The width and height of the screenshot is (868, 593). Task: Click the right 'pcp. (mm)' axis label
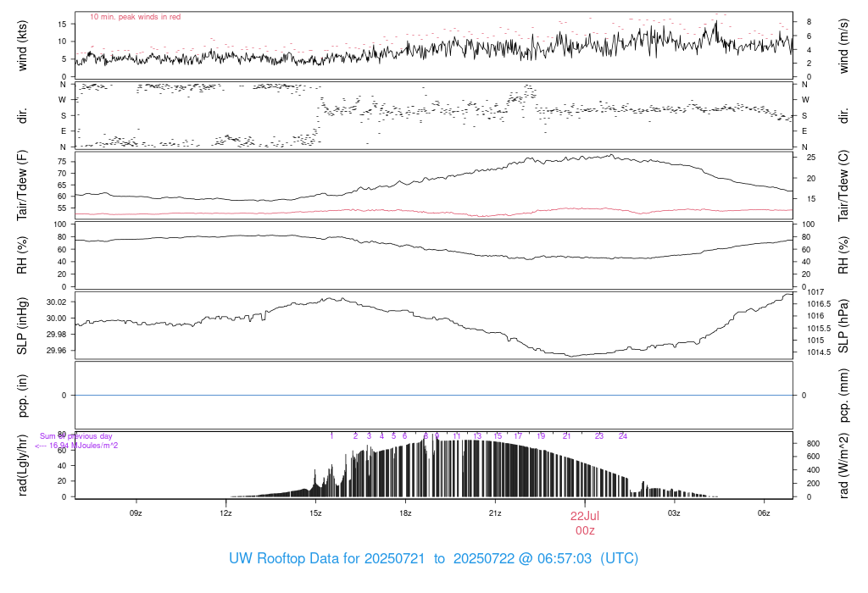pos(843,396)
